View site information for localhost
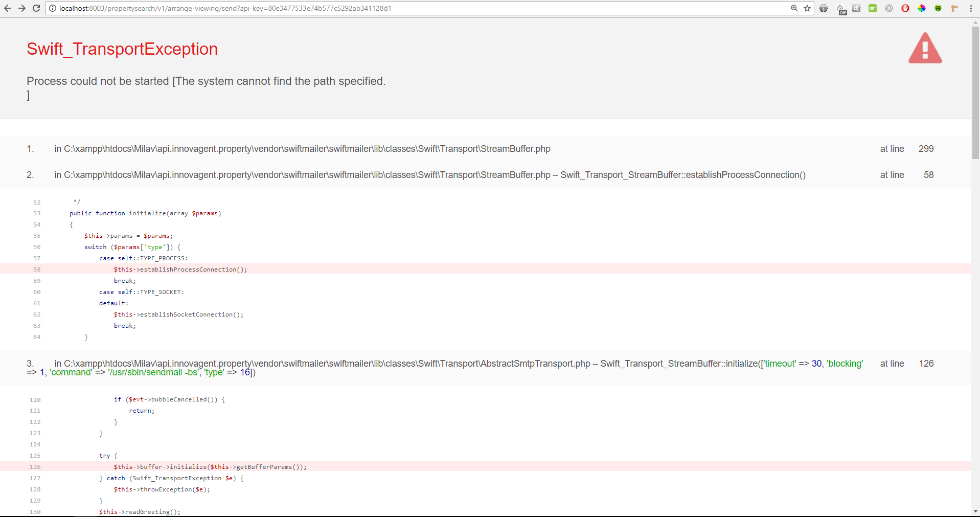980x517 pixels. [53, 8]
